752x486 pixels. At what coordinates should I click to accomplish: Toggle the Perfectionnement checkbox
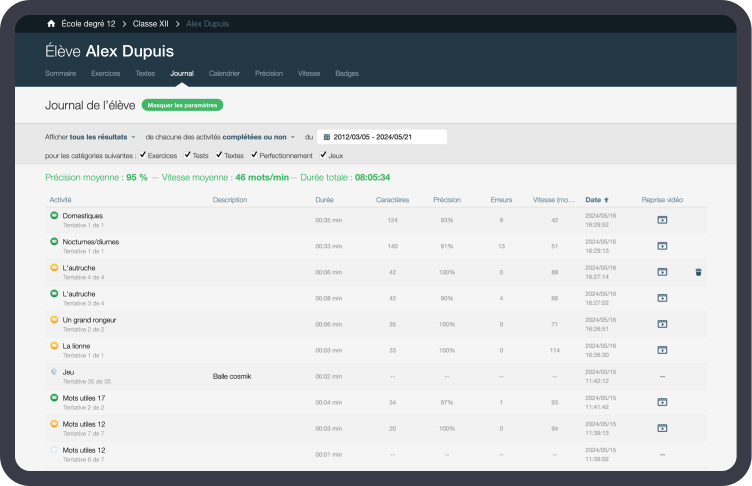tap(255, 155)
